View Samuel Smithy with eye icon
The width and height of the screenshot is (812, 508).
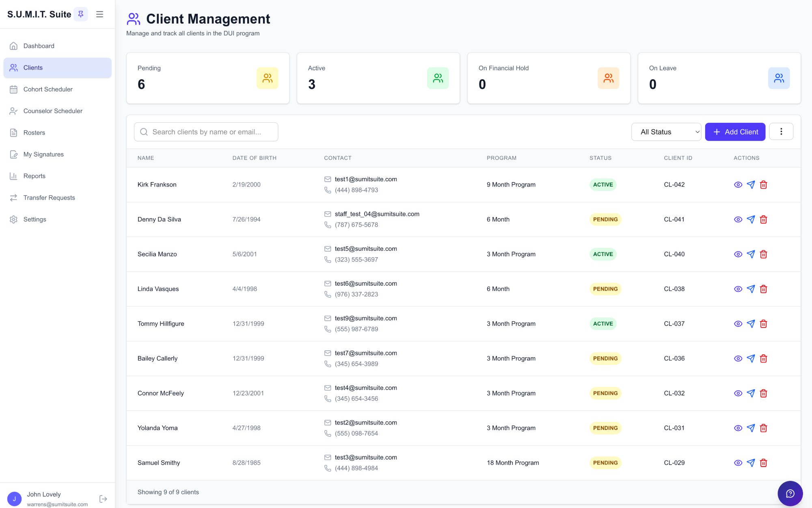click(x=738, y=463)
